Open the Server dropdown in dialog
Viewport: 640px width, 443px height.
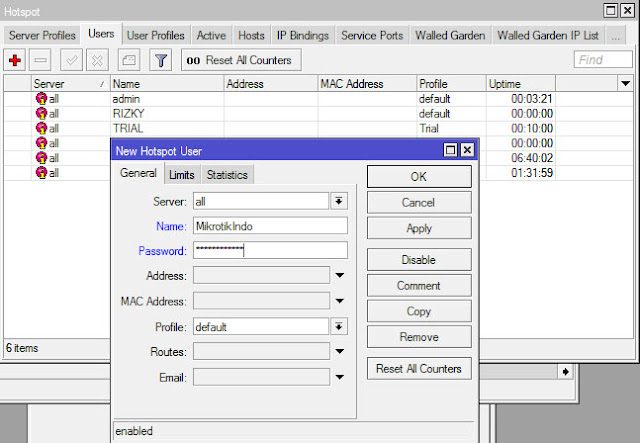click(x=339, y=201)
